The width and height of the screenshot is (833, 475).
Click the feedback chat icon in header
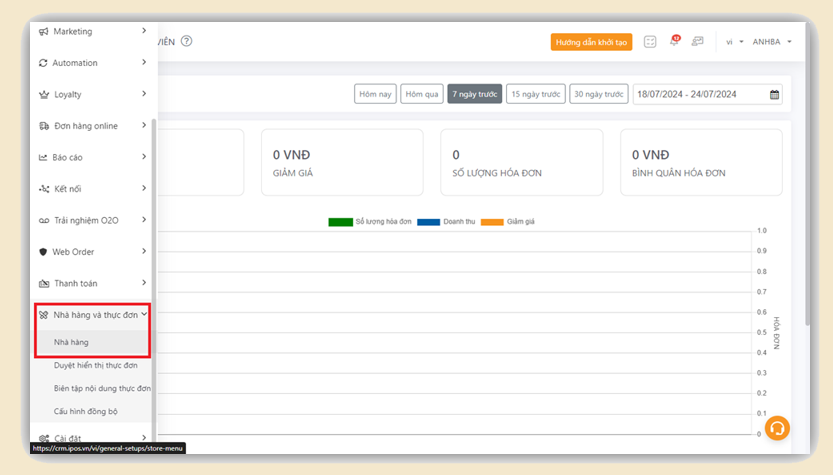click(697, 42)
